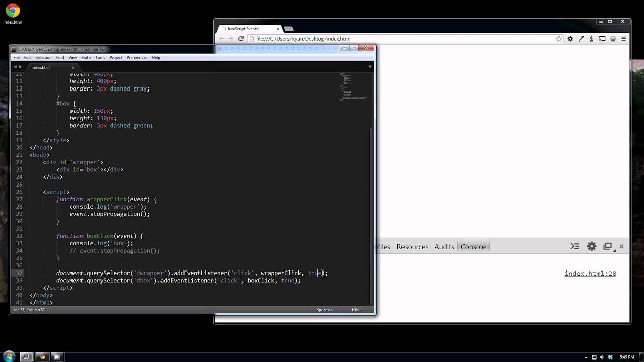Click the next-tab arrow in Sublime
This screenshot has width=644, height=362.
click(21, 67)
